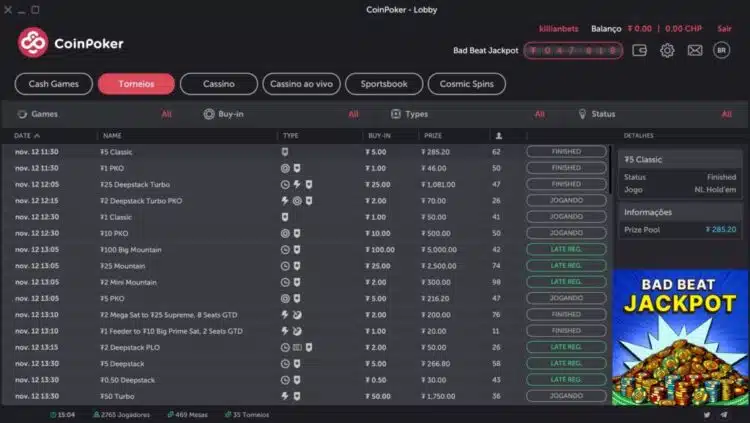Open the mail envelope icon
Image resolution: width=750 pixels, height=423 pixels.
pyautogui.click(x=695, y=50)
